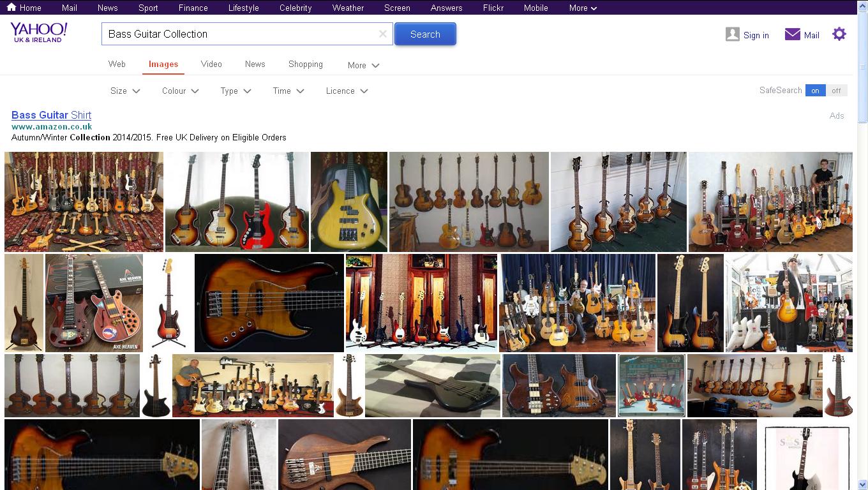Open the first bass guitar collection thumbnail
This screenshot has height=490, width=868.
point(84,202)
